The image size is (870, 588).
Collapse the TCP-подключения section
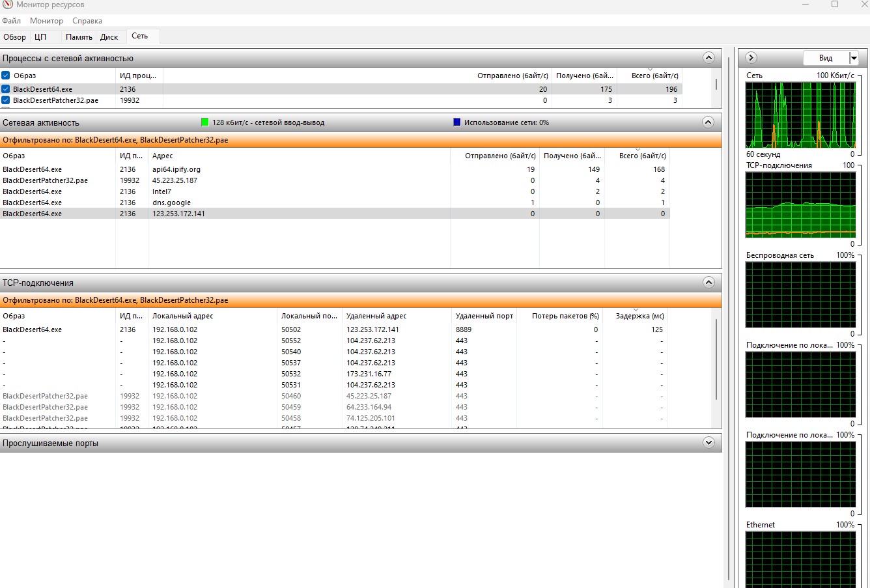point(709,283)
